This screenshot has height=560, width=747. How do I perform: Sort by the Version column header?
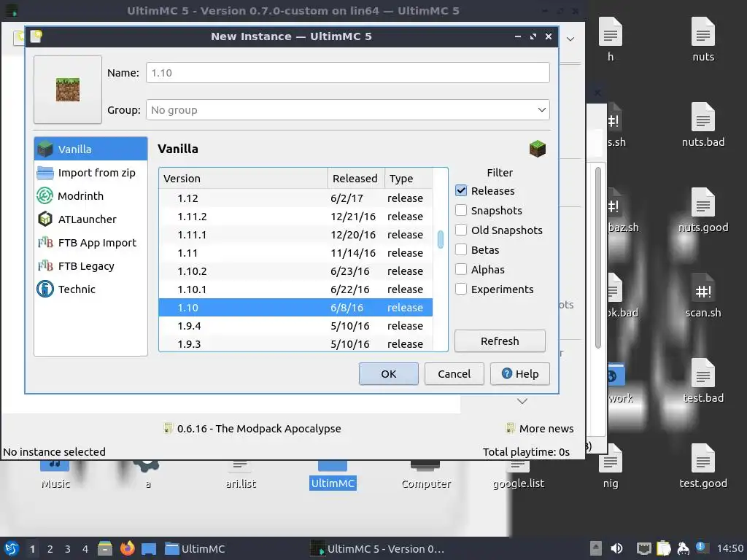click(x=243, y=178)
